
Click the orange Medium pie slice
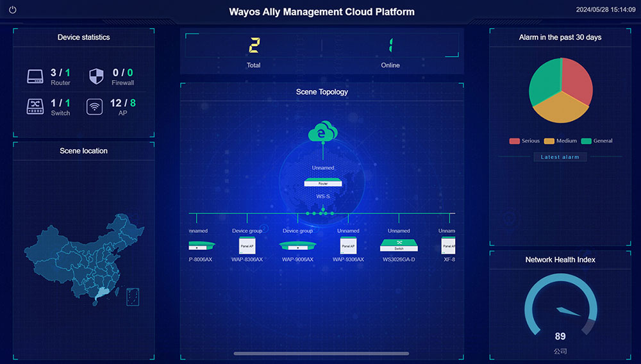tap(561, 109)
